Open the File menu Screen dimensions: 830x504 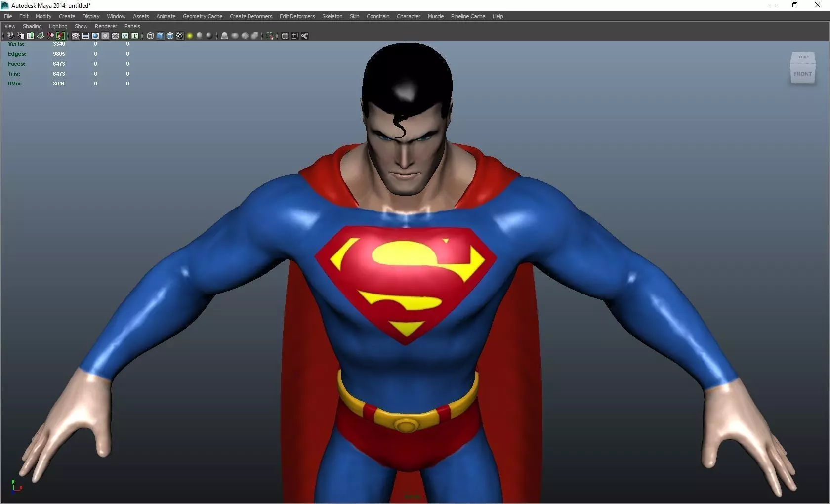coord(8,16)
